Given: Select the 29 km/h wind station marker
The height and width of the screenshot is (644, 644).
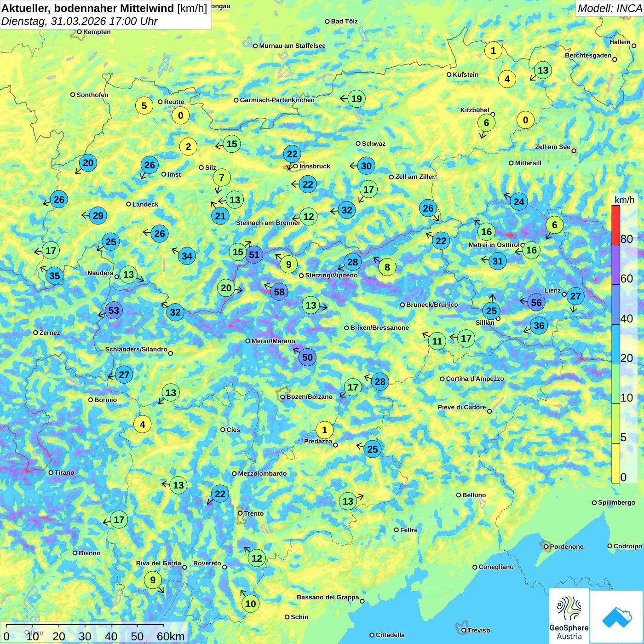Looking at the screenshot, I should click(98, 216).
